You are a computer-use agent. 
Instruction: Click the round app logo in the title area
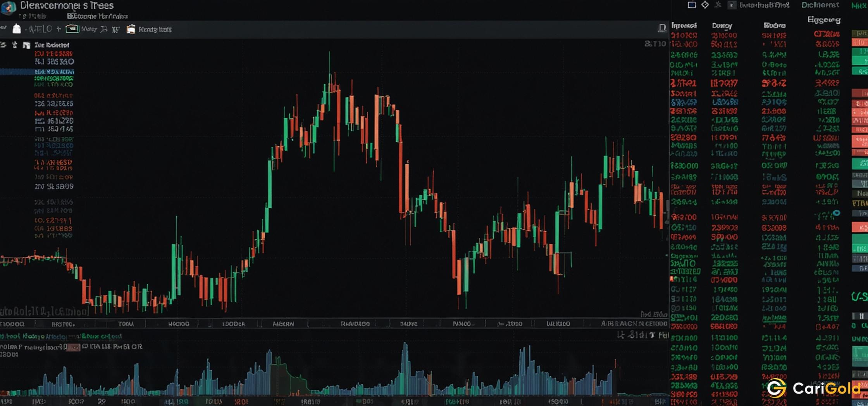8,7
